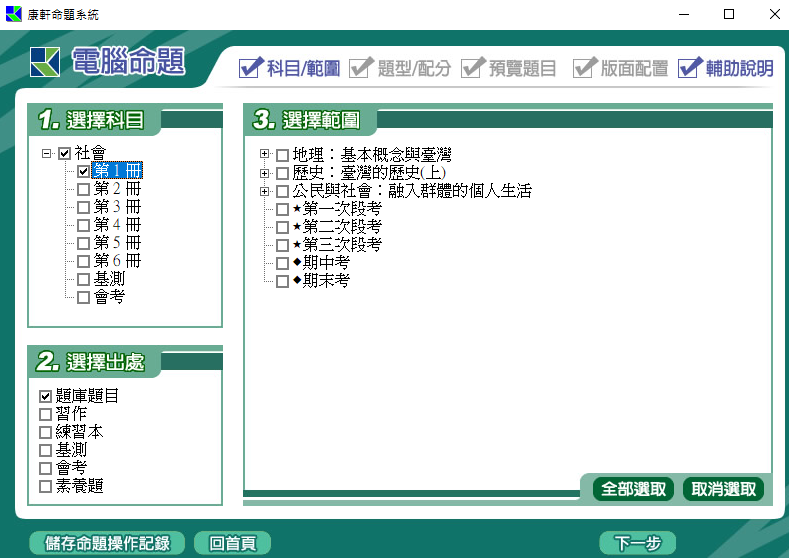Go to the 預覽題目 tab
The image size is (789, 558).
click(x=509, y=68)
